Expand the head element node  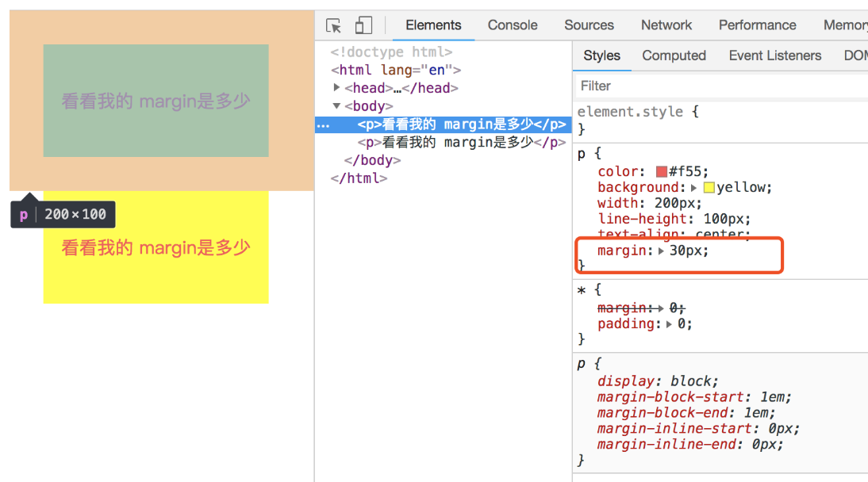(x=336, y=87)
